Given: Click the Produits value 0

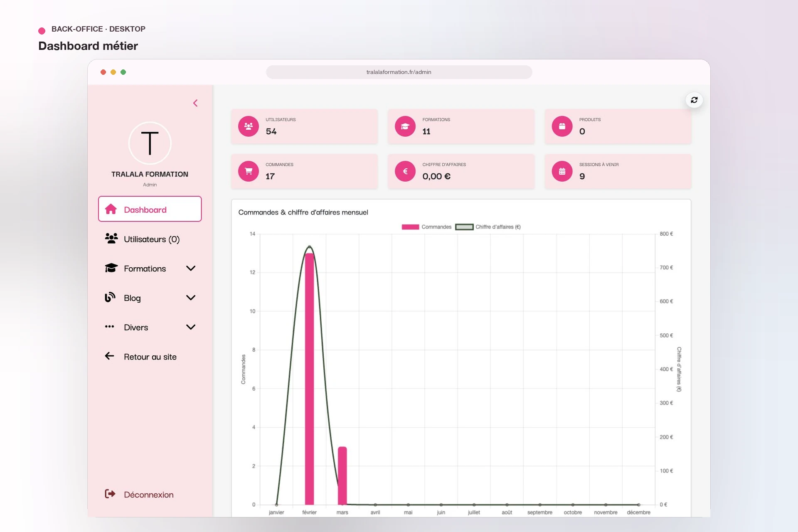Looking at the screenshot, I should point(582,131).
